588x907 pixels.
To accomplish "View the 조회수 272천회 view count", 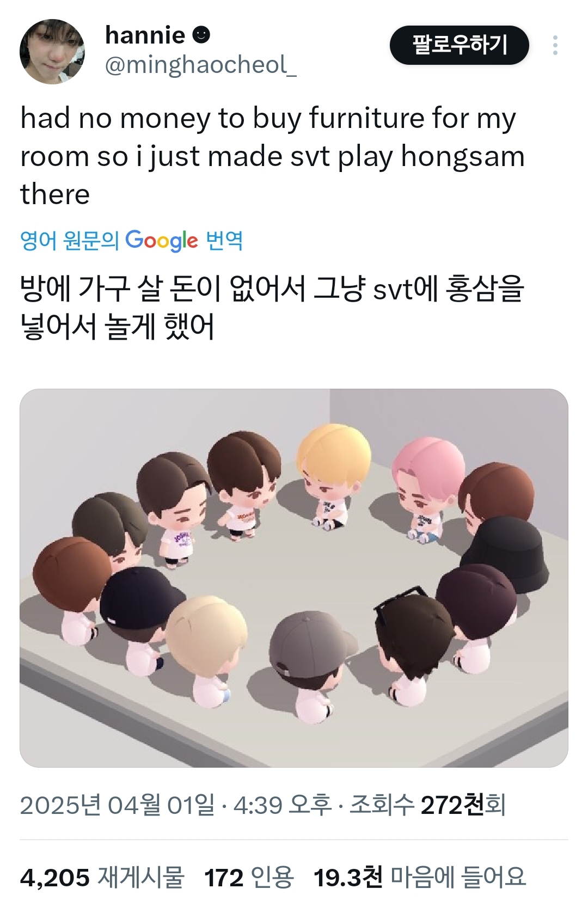I will pos(428,805).
